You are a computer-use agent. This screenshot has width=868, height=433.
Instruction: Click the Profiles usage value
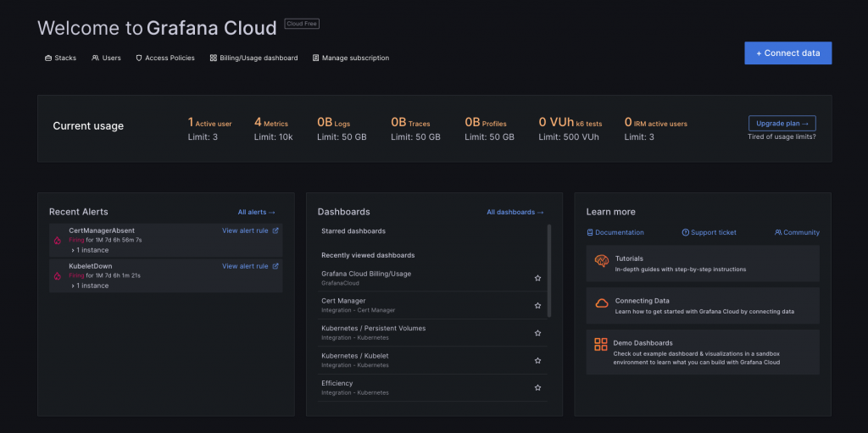click(486, 123)
